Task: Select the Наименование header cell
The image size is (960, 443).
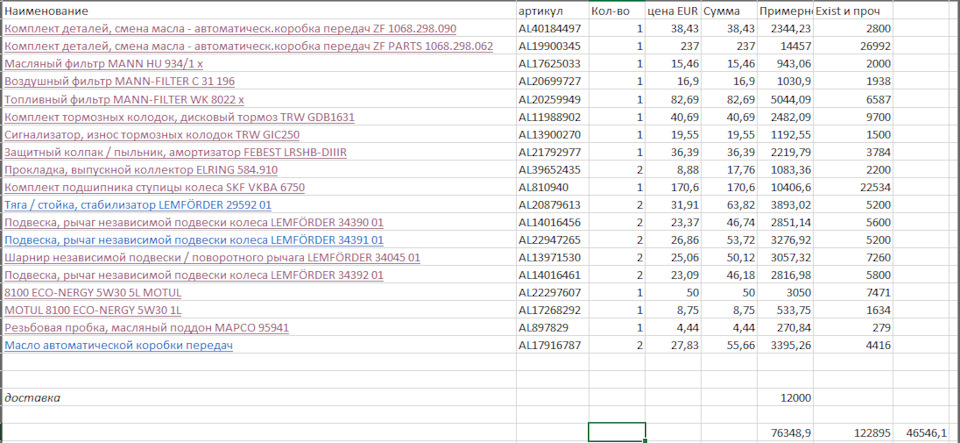Action: point(258,11)
